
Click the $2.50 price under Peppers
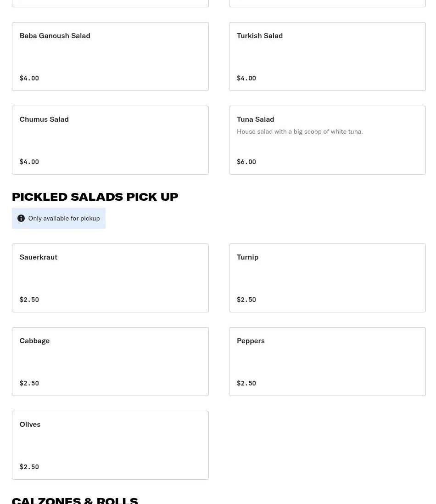click(246, 383)
